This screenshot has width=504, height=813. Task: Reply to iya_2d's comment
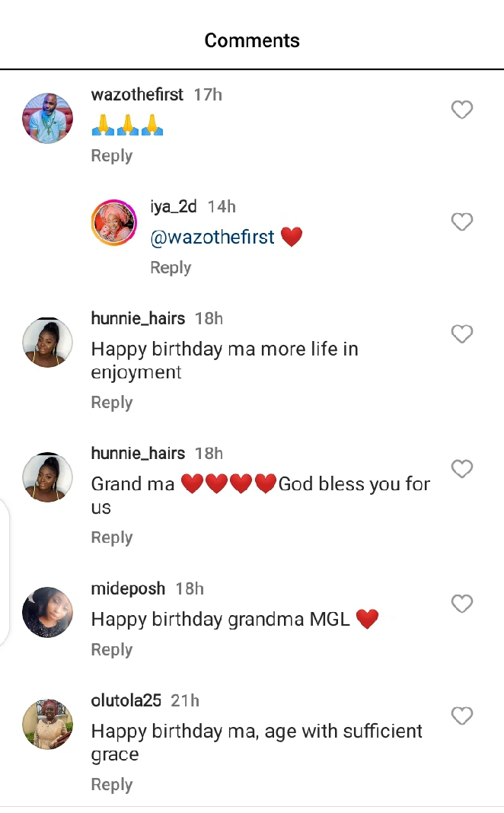[171, 268]
